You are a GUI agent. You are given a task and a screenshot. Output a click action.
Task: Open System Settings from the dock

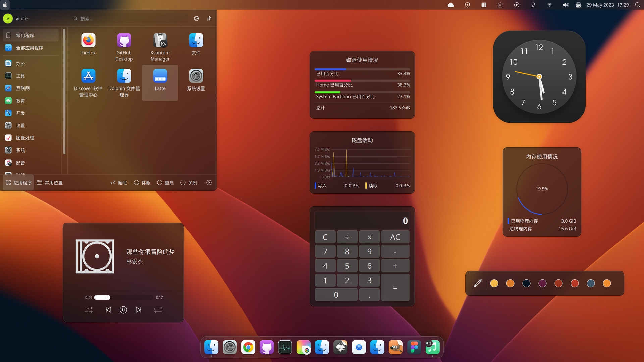230,347
